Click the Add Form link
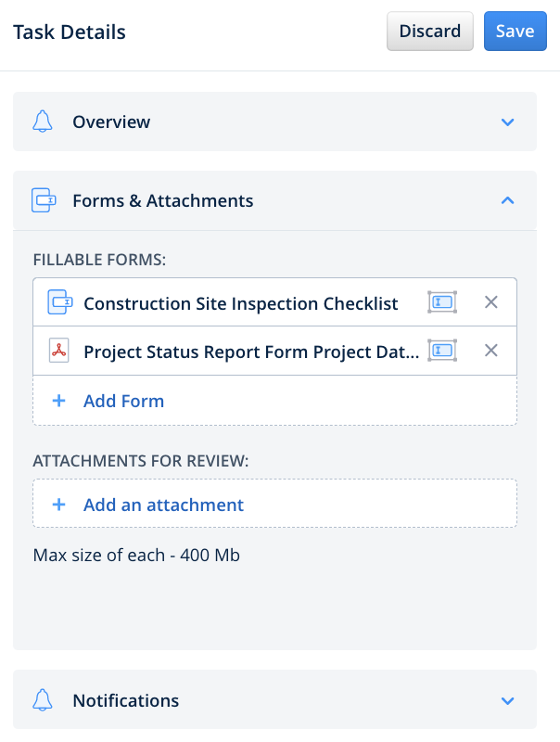The height and width of the screenshot is (742, 560). click(123, 402)
